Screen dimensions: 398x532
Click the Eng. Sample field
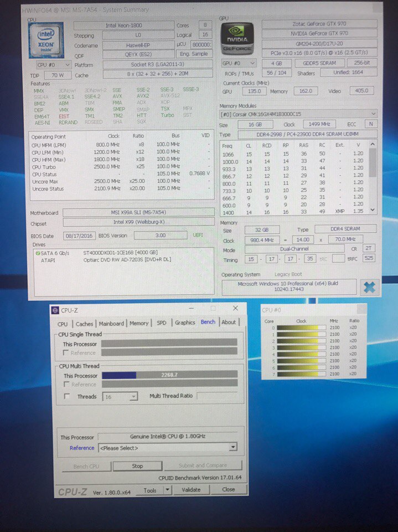point(194,54)
